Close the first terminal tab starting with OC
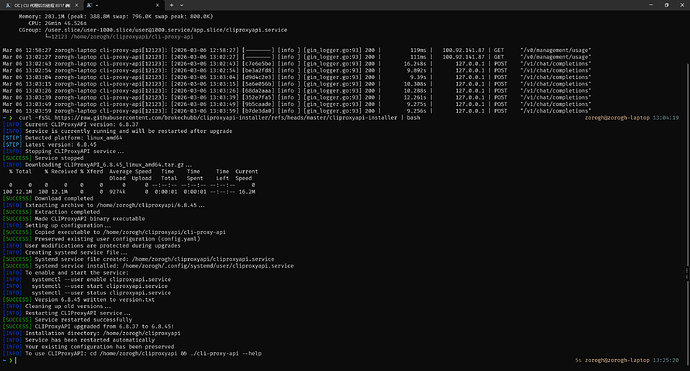The width and height of the screenshot is (690, 371). (76, 5)
